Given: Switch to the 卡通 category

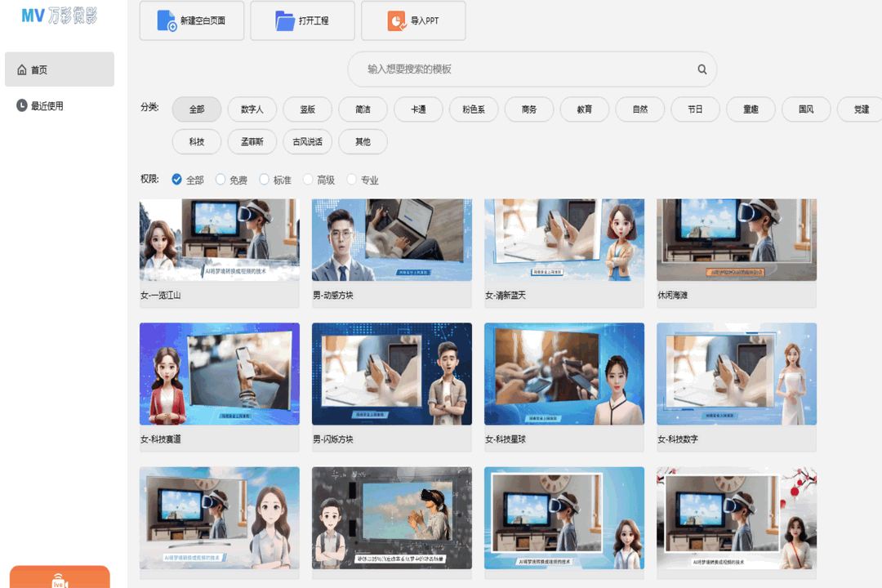Looking at the screenshot, I should pyautogui.click(x=417, y=109).
